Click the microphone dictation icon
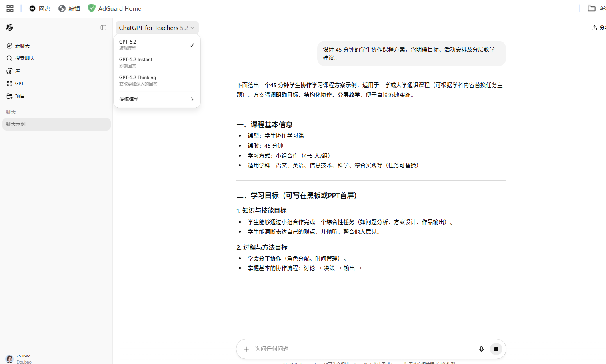This screenshot has height=364, width=606. click(x=481, y=349)
